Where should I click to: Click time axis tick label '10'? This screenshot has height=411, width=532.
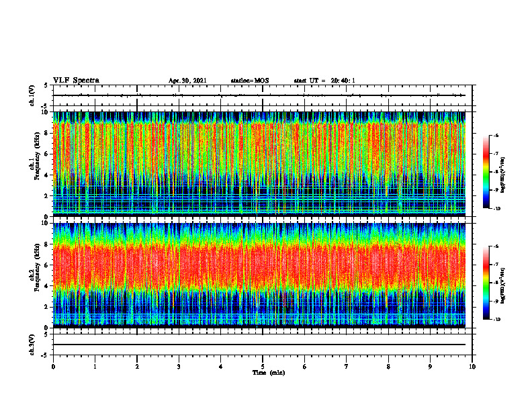coord(472,367)
